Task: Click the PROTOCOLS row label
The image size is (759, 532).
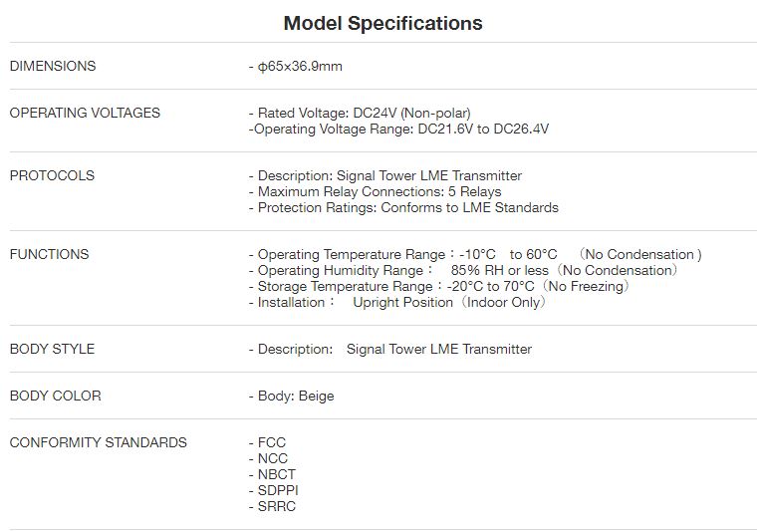Action: (x=52, y=175)
